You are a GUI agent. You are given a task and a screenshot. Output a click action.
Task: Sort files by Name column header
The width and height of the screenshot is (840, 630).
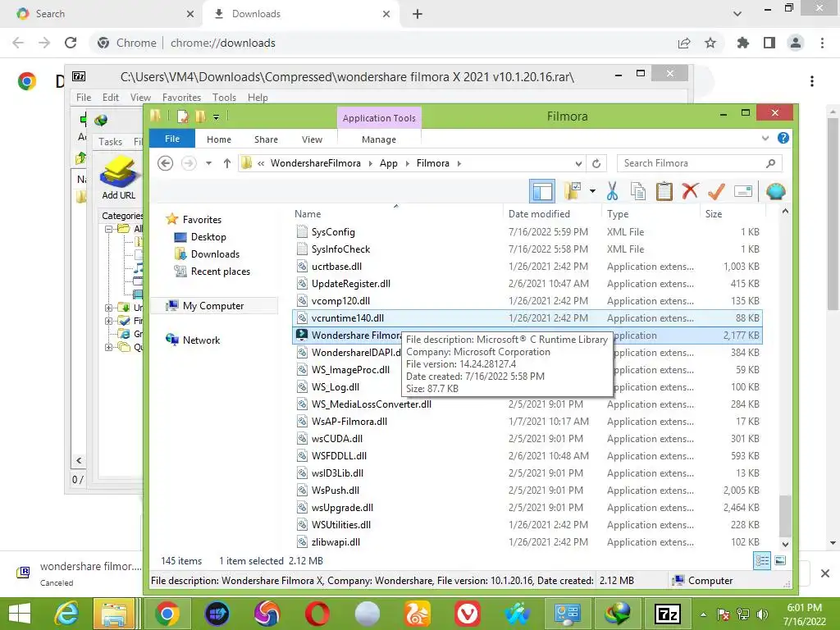tap(308, 214)
